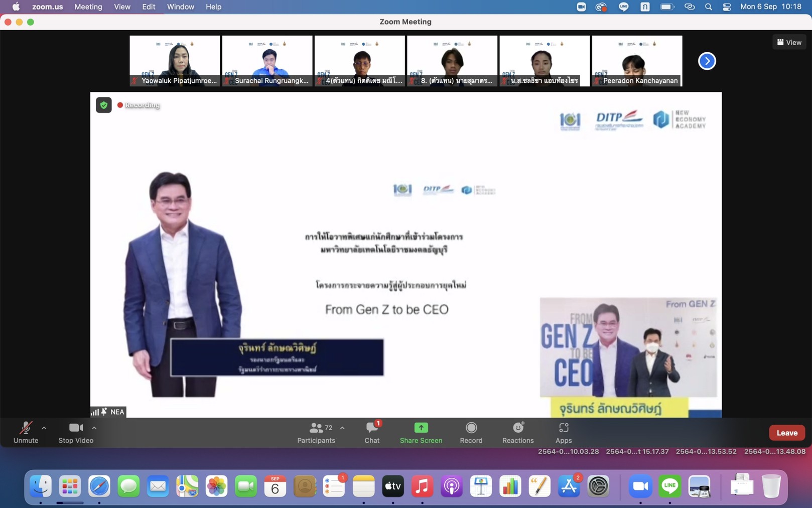
Task: Open Calendar from the Dock
Action: pos(275,486)
